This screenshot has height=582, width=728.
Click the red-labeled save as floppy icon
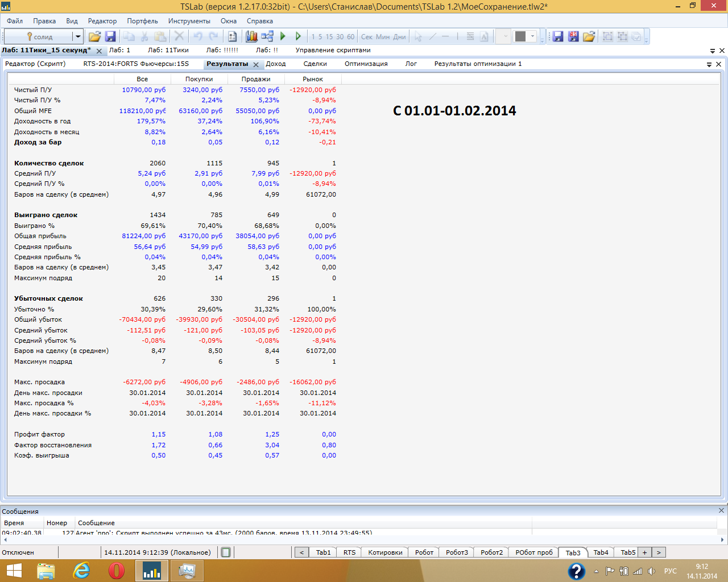click(573, 36)
